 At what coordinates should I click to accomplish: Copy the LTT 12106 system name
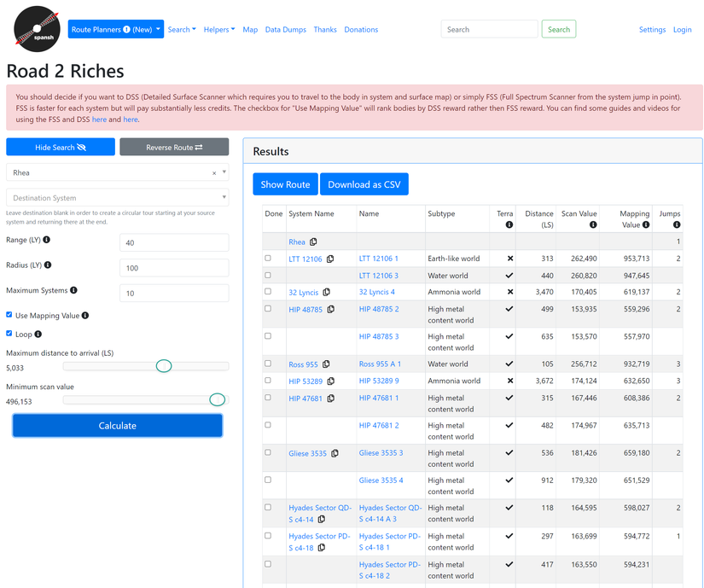click(330, 259)
